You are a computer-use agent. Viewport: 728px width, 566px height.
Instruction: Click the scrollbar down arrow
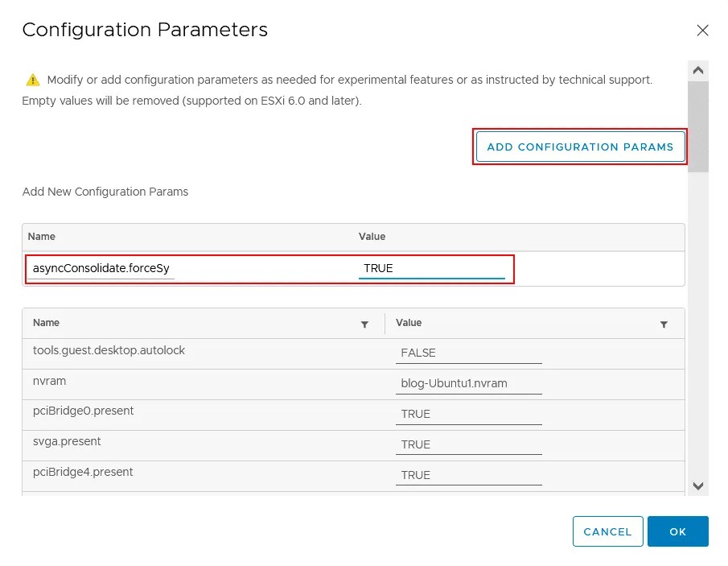coord(698,486)
